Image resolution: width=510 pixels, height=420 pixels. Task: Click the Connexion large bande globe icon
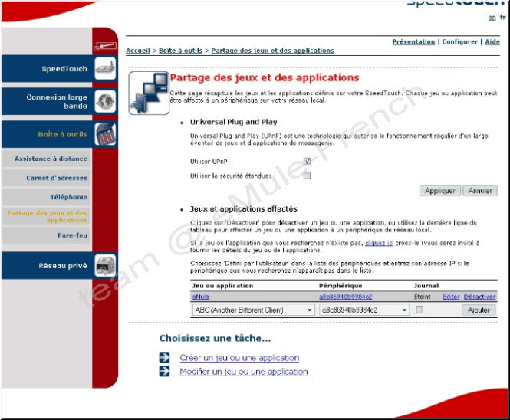point(105,101)
